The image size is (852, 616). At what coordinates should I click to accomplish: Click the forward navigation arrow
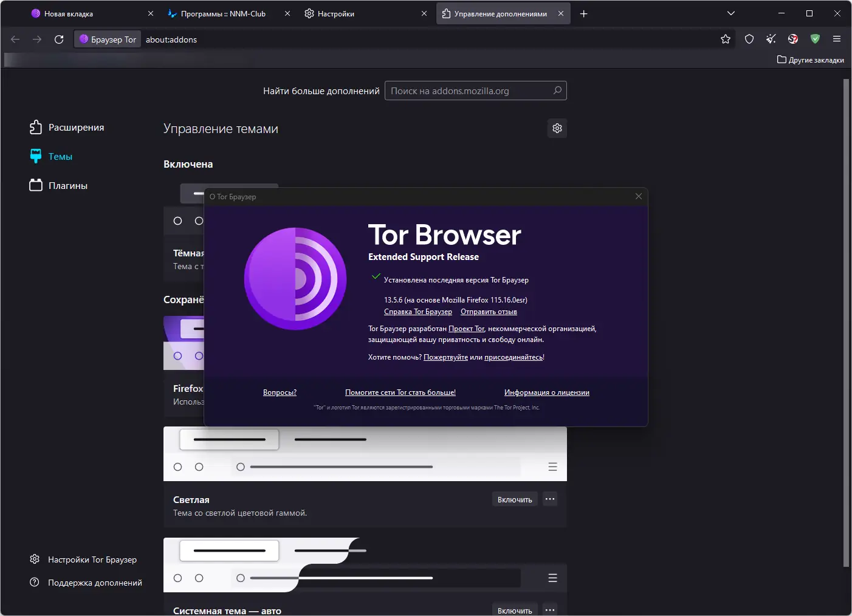37,39
